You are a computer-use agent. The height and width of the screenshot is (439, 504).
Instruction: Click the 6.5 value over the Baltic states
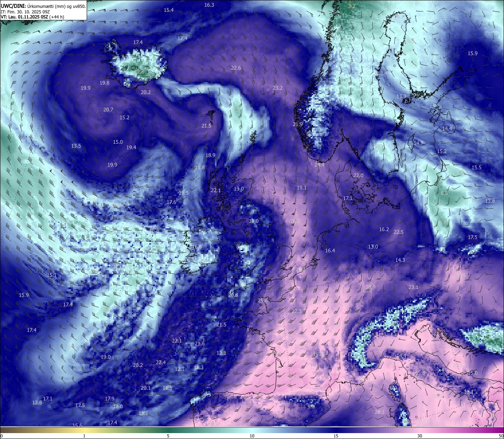(x=444, y=193)
